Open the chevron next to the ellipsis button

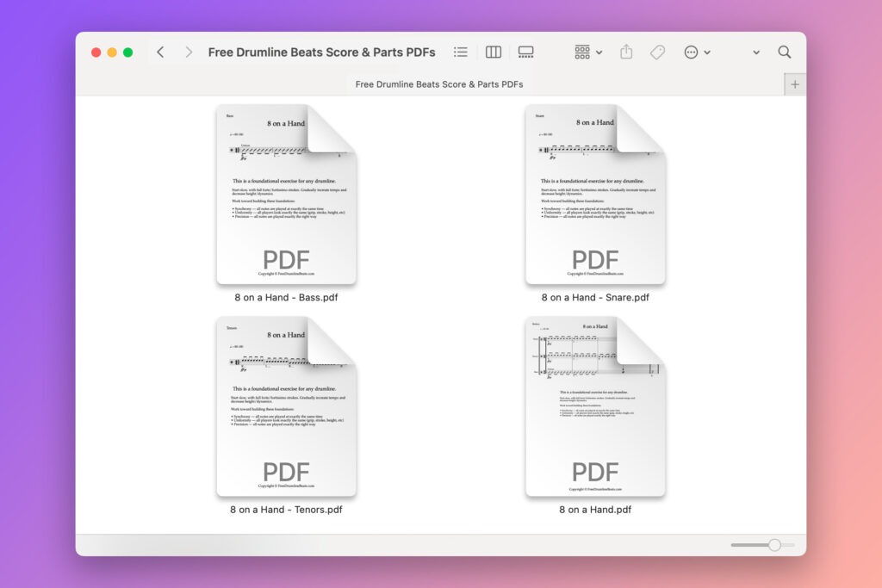click(707, 52)
